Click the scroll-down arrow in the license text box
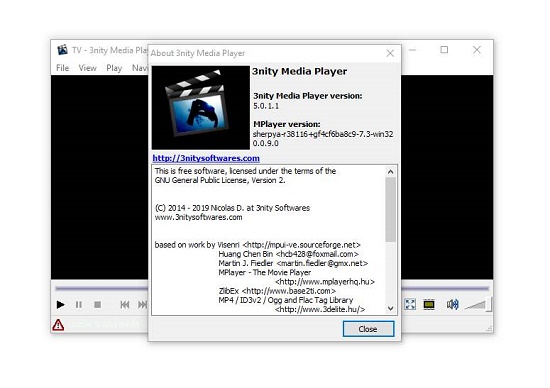 click(390, 308)
